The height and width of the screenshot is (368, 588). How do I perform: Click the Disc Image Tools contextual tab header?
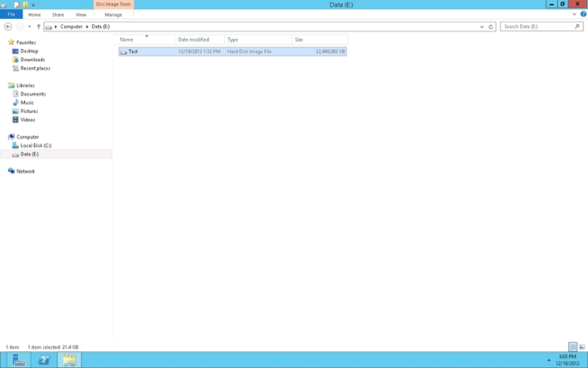(x=114, y=4)
